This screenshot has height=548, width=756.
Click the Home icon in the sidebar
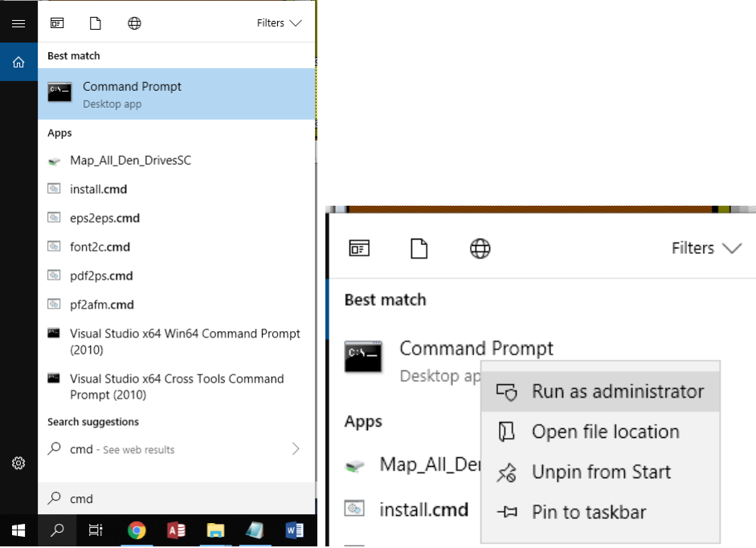click(x=18, y=62)
